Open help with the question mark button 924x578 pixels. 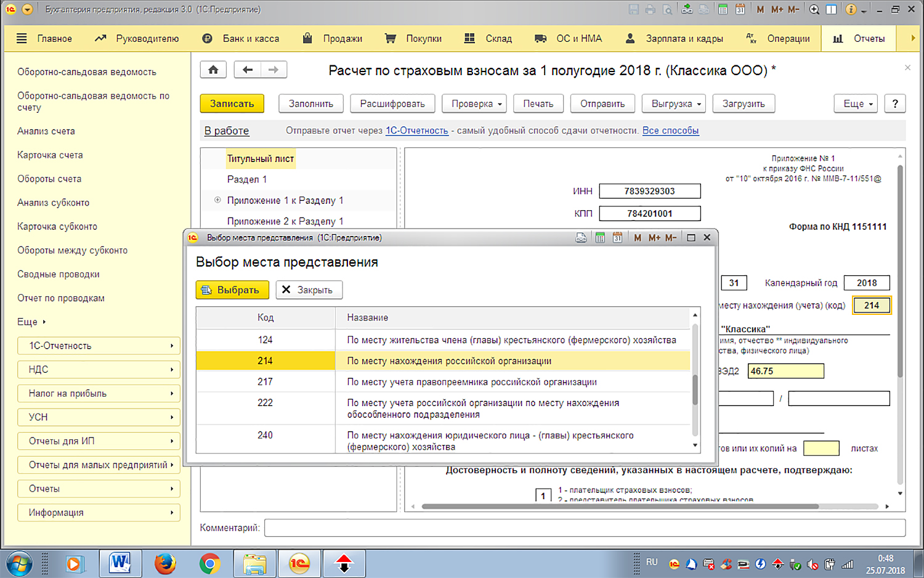(x=894, y=104)
